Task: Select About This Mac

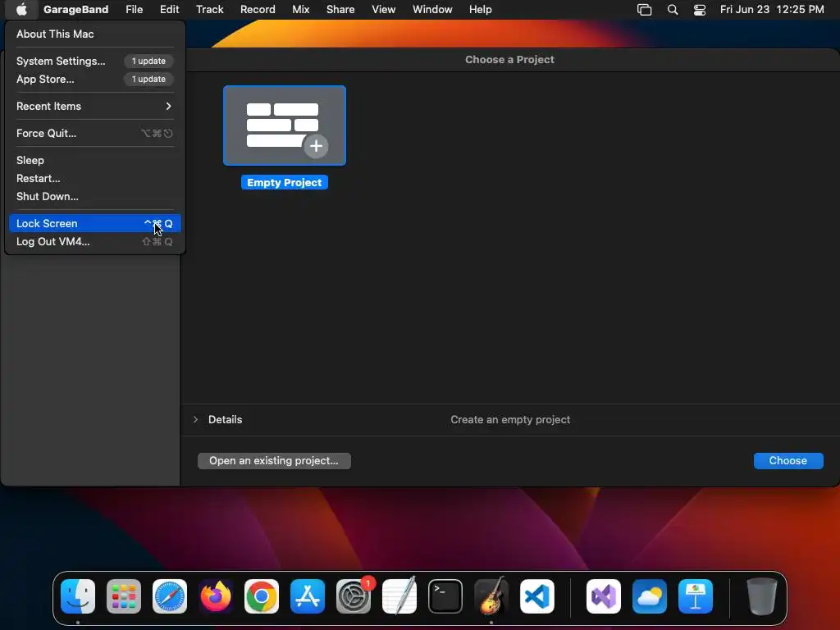Action: pos(95,34)
